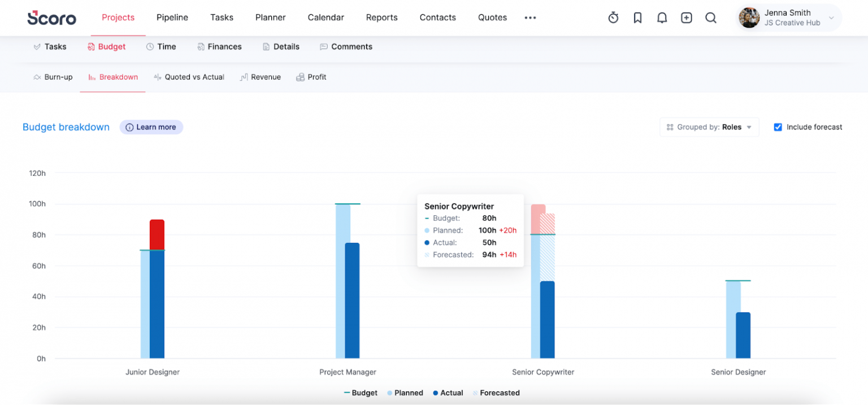The width and height of the screenshot is (868, 405).
Task: Disable the Include forecast checkbox
Action: [778, 127]
